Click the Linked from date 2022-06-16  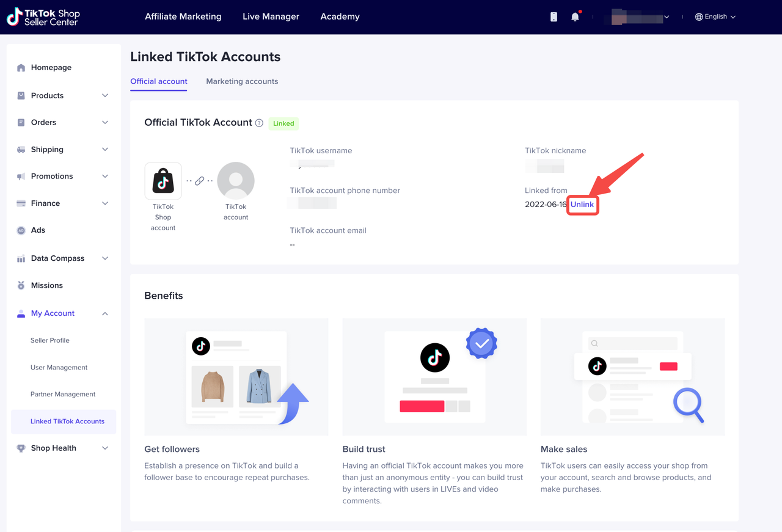[x=546, y=205]
